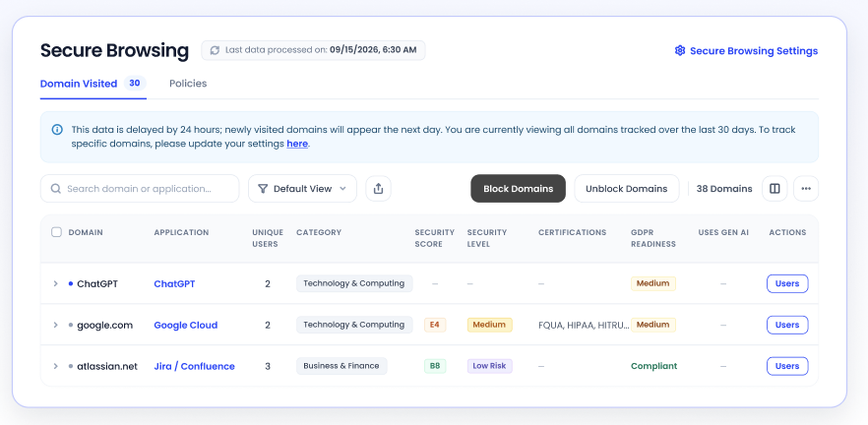
Task: Click the google.com domain name
Action: pos(104,326)
